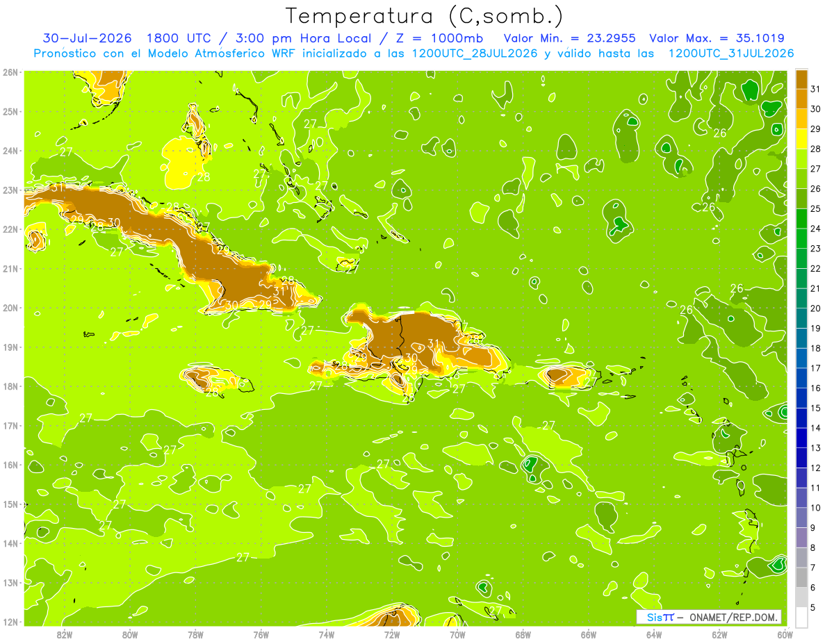This screenshot has width=834, height=644.
Task: Click the legend value label 29
Action: (816, 129)
